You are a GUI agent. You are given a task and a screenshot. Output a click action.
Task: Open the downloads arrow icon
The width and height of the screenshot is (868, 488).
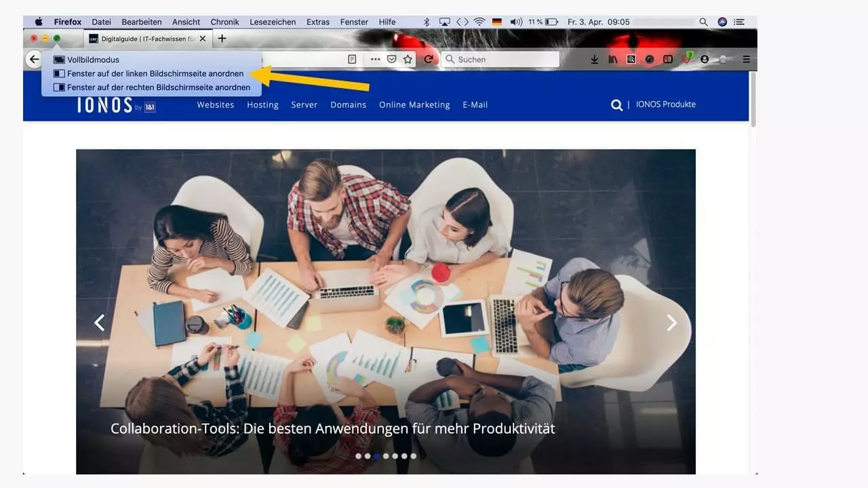594,60
